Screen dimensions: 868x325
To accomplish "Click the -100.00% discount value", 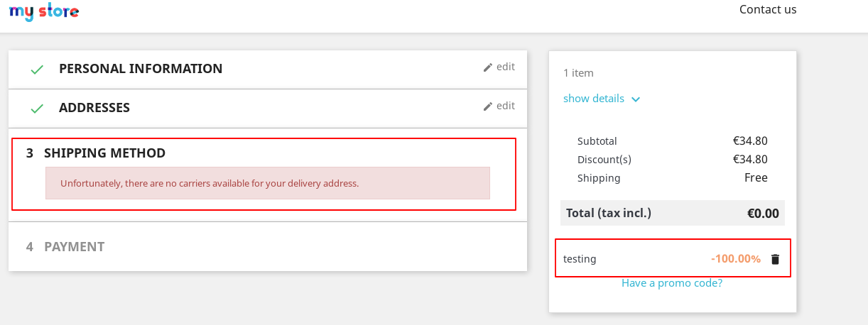I will pos(736,259).
